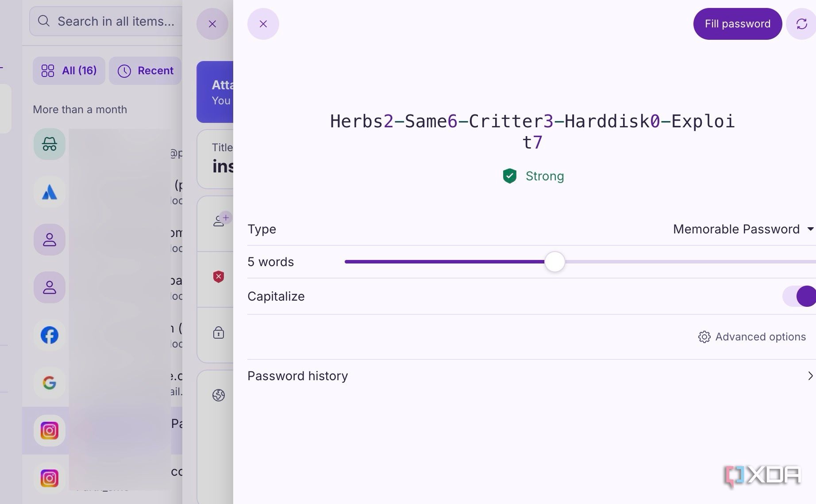Close the item detail panel behind
This screenshot has width=816, height=504.
click(212, 24)
